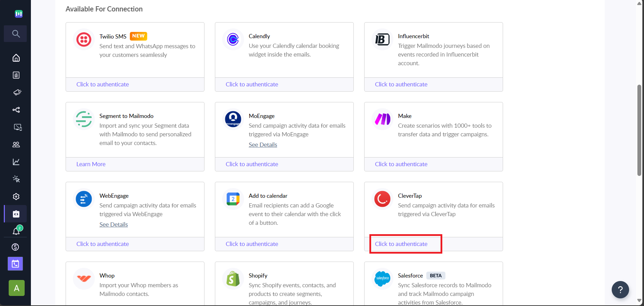Click the Salesforce cloud logo
The width and height of the screenshot is (644, 306).
[x=382, y=279]
